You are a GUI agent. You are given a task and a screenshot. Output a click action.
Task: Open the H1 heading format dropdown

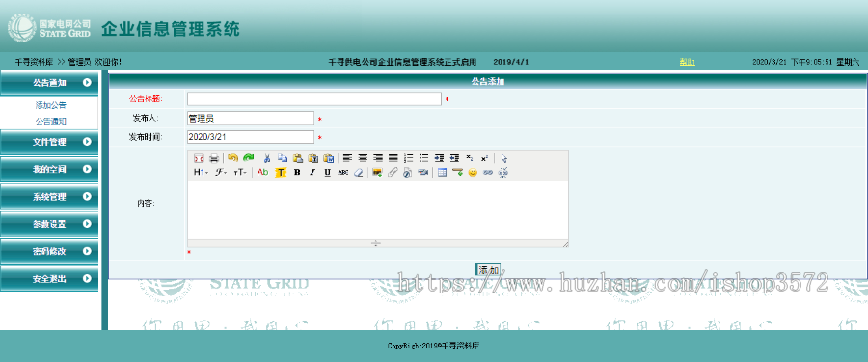coord(201,172)
